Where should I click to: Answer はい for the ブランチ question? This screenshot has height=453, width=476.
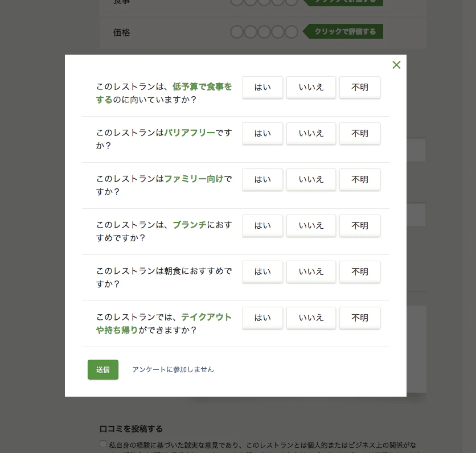coord(262,226)
